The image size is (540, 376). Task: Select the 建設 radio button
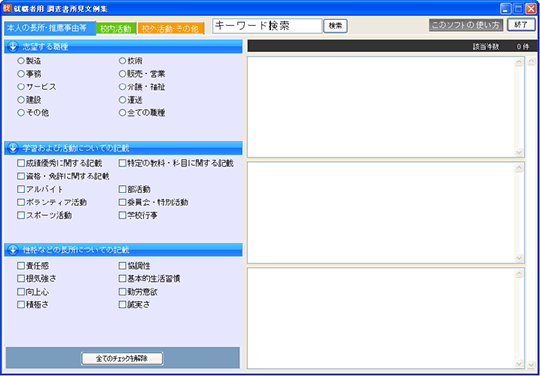coord(21,100)
